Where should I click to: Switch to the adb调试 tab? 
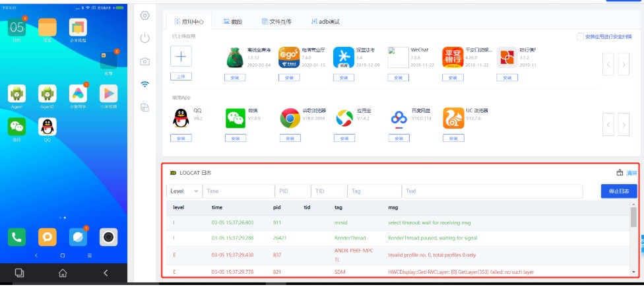click(x=325, y=22)
